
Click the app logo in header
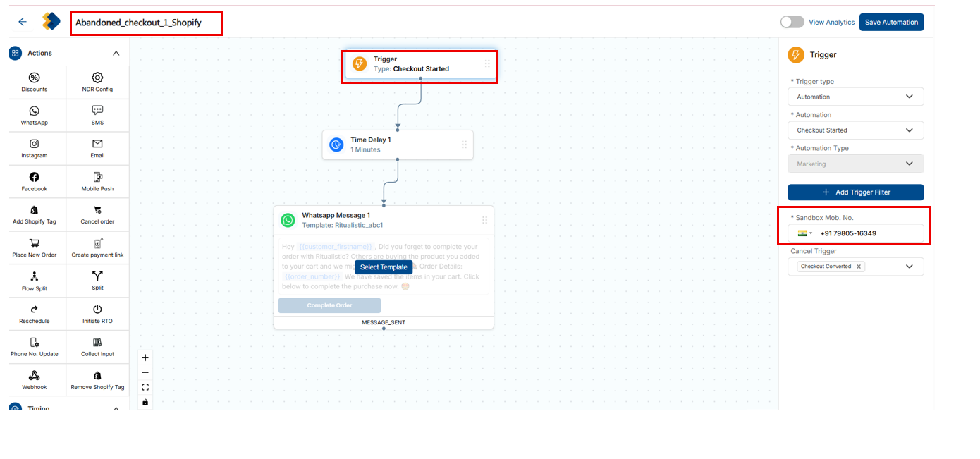(x=51, y=22)
